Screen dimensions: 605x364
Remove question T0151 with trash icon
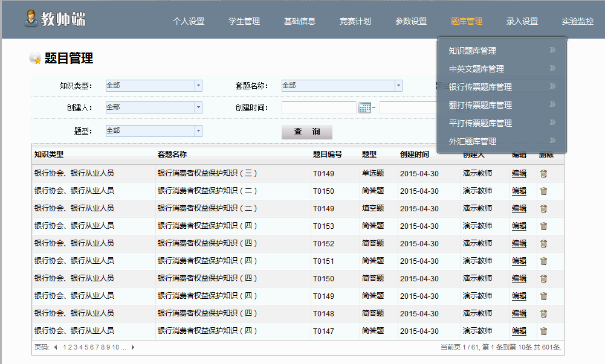click(543, 261)
